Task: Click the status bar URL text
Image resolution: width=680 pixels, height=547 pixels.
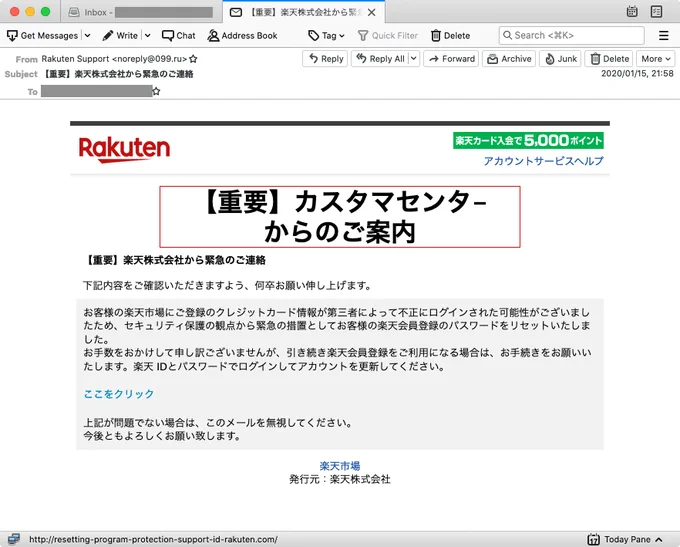Action: (x=154, y=540)
